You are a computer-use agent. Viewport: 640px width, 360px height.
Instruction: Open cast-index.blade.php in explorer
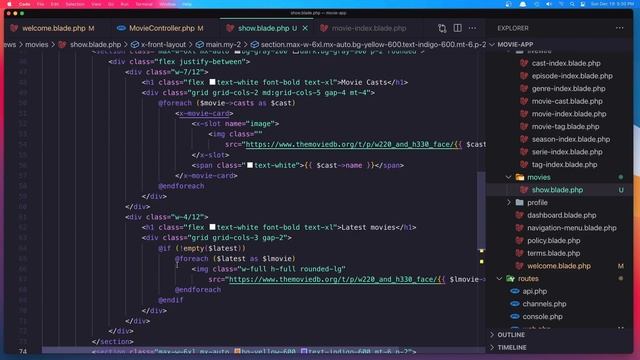click(566, 63)
